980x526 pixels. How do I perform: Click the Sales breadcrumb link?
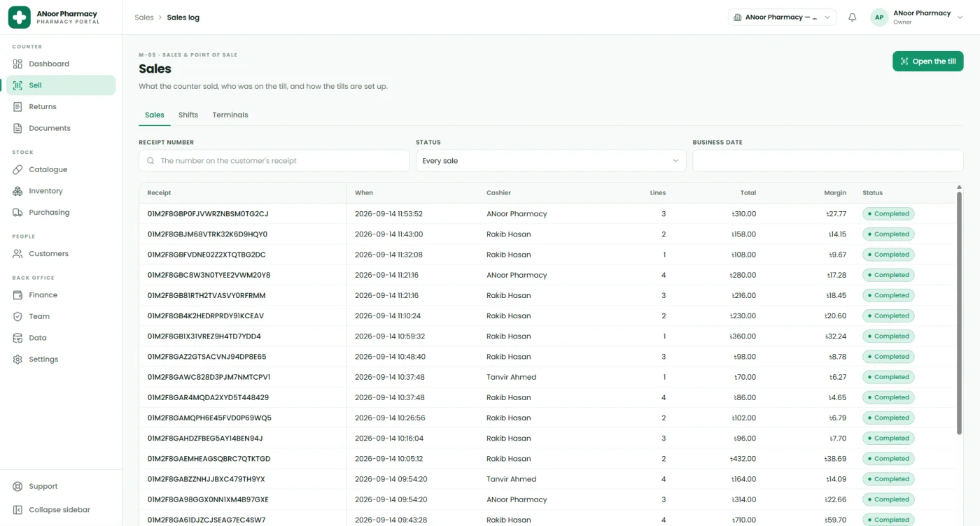tap(144, 17)
